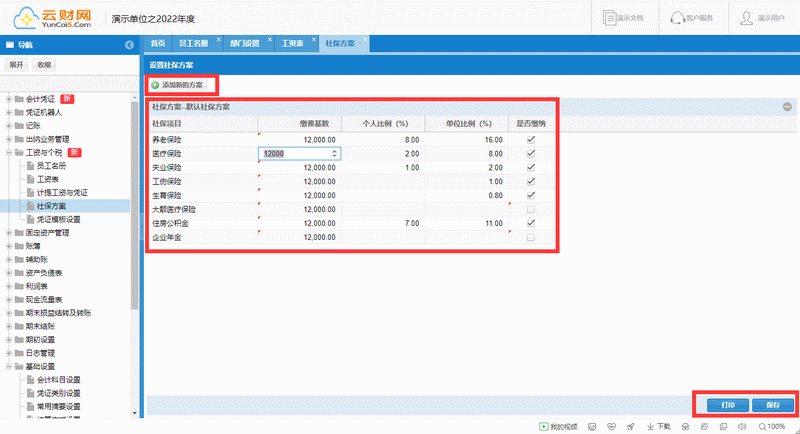Enable 是否缴纳 for 大额医疗保险
Viewport: 800px width, 434px height.
point(531,209)
